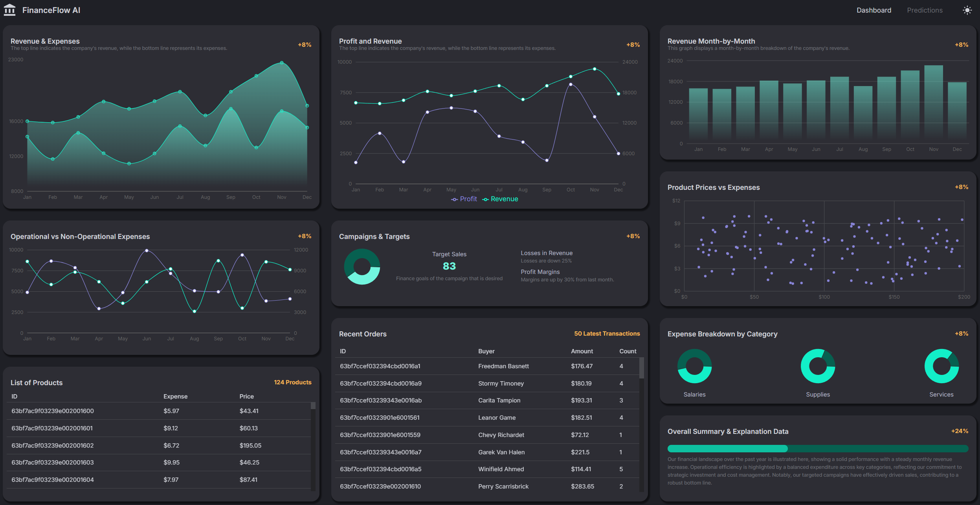Click the Buyer column header

[x=486, y=351]
